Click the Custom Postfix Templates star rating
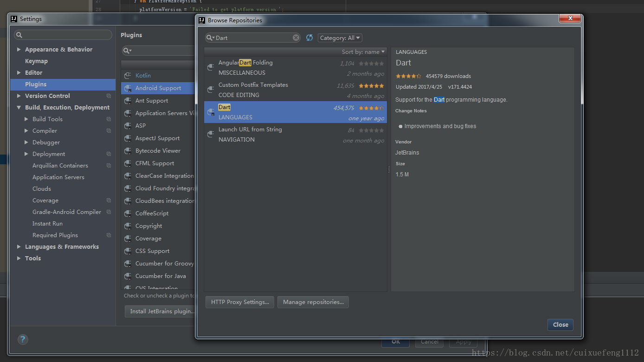Image resolution: width=644 pixels, height=362 pixels. point(371,86)
